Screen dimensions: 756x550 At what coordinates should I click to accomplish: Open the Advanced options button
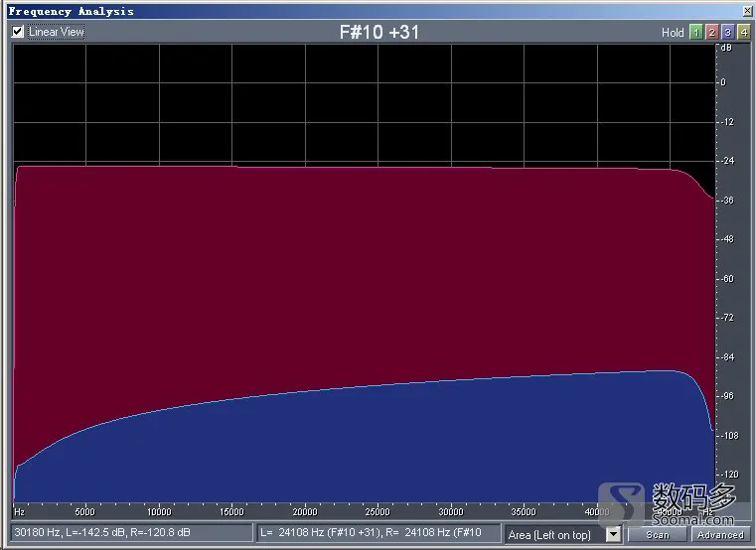pos(720,534)
